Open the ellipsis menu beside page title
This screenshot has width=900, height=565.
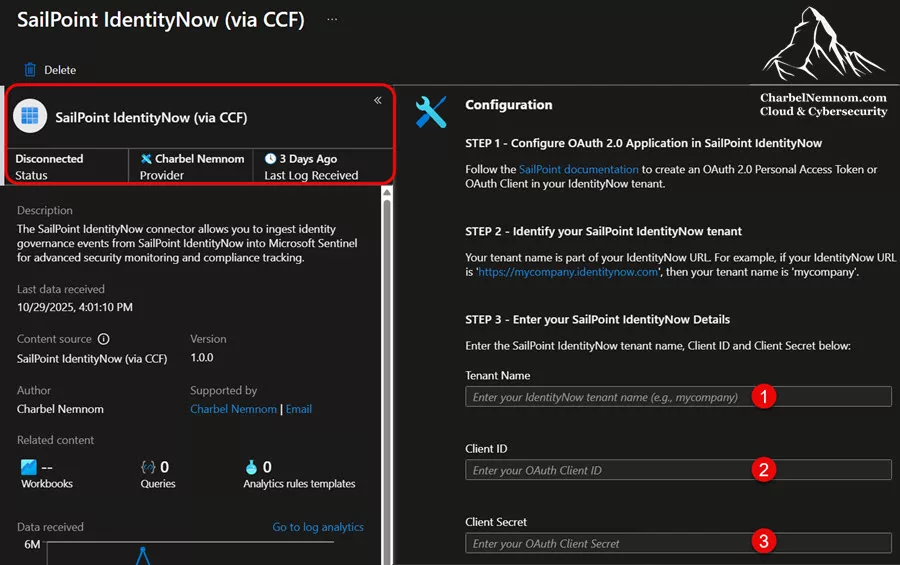point(332,20)
